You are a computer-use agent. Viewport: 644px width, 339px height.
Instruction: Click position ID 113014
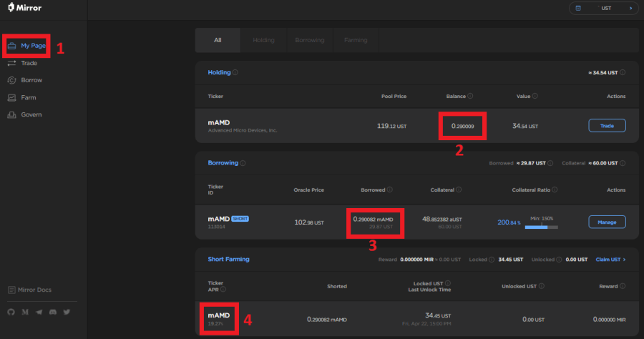pos(216,227)
